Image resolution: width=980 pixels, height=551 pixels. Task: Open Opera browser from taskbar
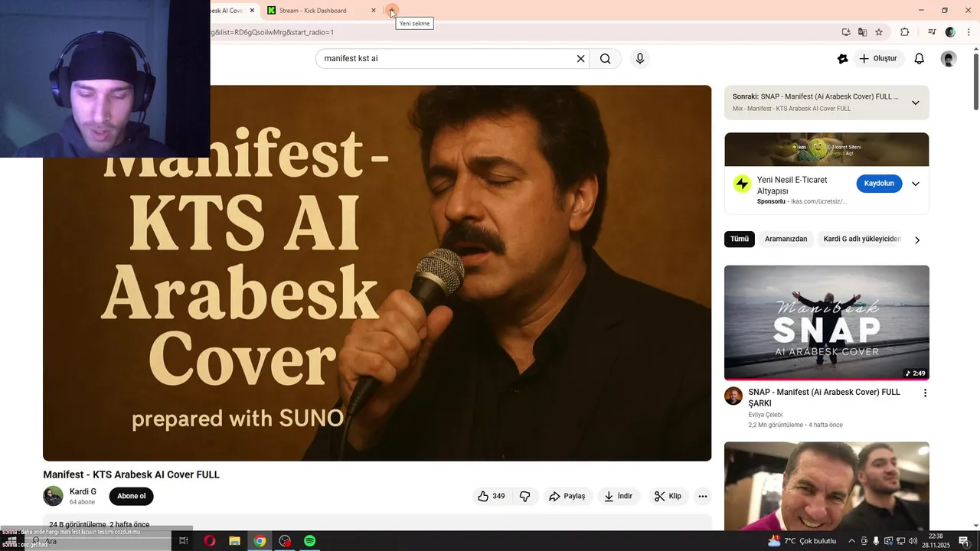(x=209, y=541)
